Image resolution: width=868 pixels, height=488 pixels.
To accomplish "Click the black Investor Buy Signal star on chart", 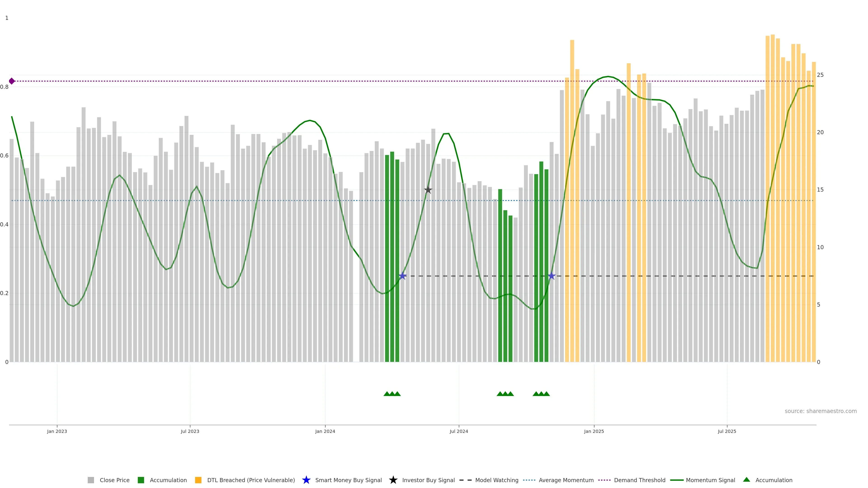I will pos(428,190).
